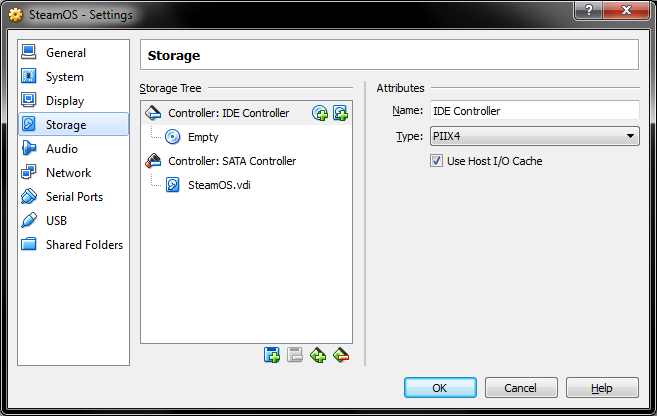
Task: Click the Cancel button
Action: click(x=520, y=388)
